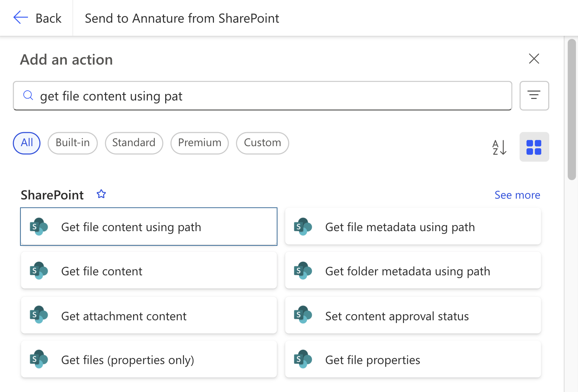Screen dimensions: 578x392
Task: Select Get attachment content action
Action: [x=149, y=315]
